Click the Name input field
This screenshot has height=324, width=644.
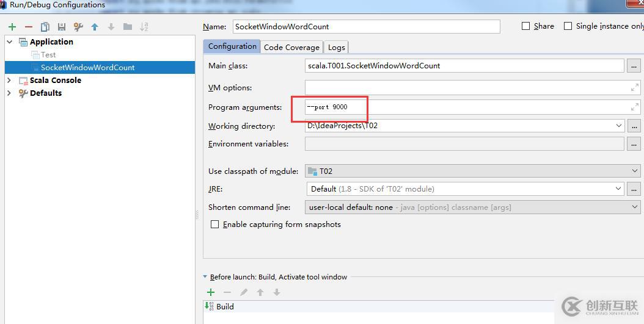pos(367,27)
